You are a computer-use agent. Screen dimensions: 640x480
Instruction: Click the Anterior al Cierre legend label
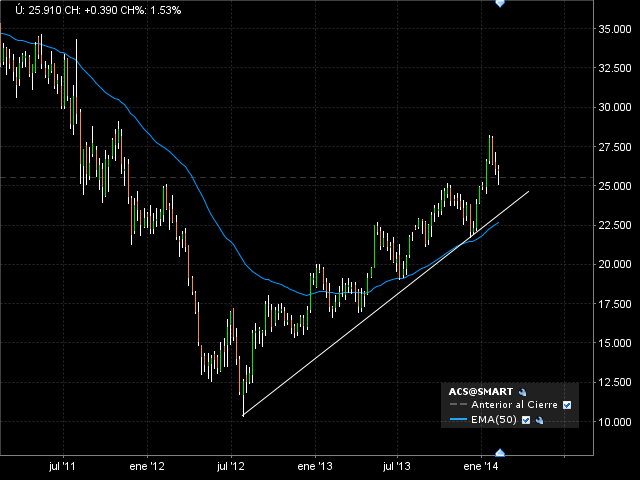(514, 405)
